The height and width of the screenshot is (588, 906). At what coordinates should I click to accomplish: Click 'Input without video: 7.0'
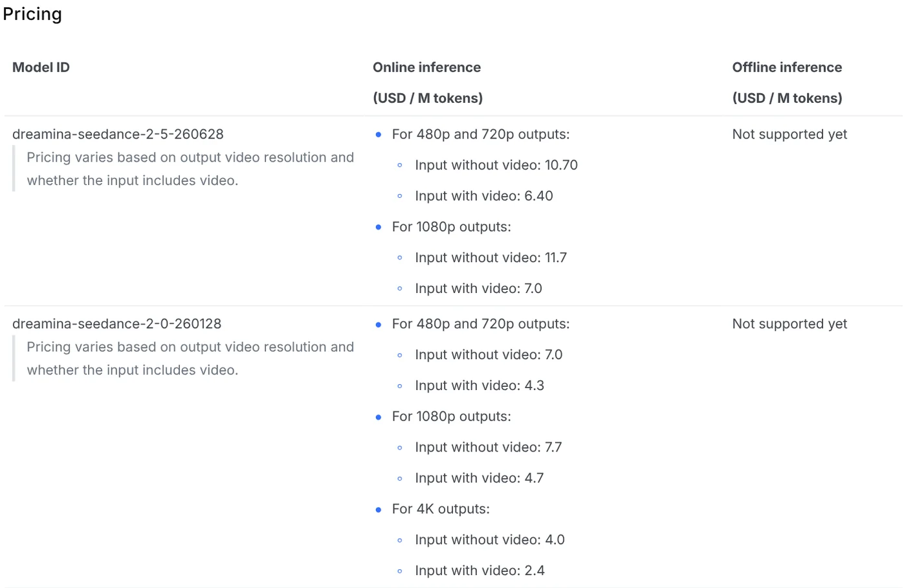[489, 354]
